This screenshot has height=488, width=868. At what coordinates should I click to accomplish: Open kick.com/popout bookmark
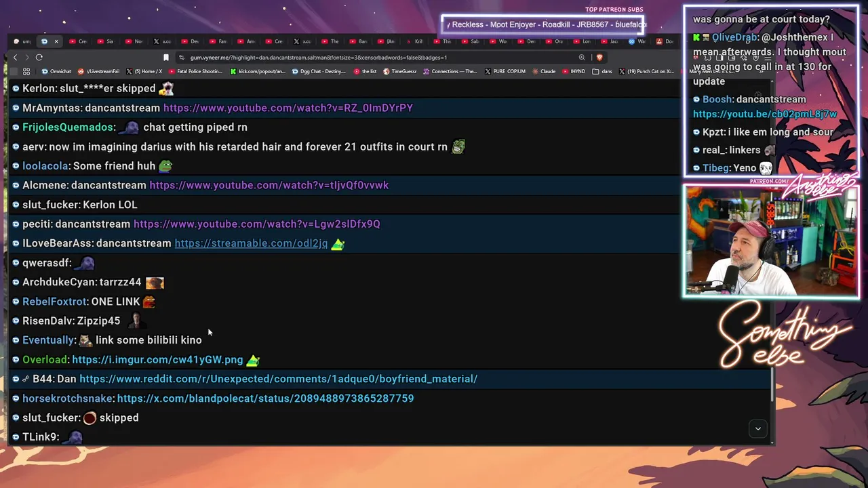tap(258, 71)
